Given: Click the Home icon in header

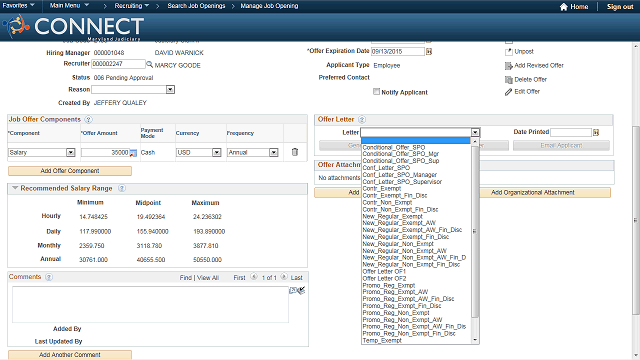Looking at the screenshot, I should coord(564,7).
